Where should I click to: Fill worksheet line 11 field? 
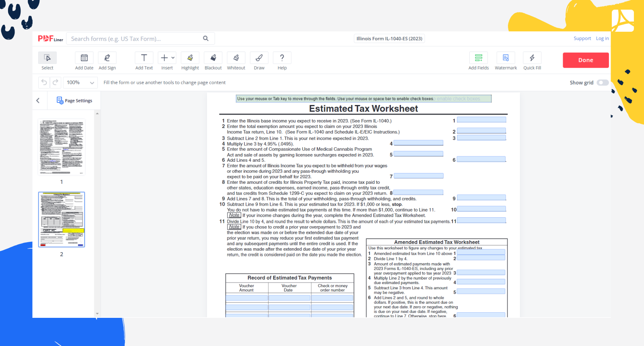(481, 220)
